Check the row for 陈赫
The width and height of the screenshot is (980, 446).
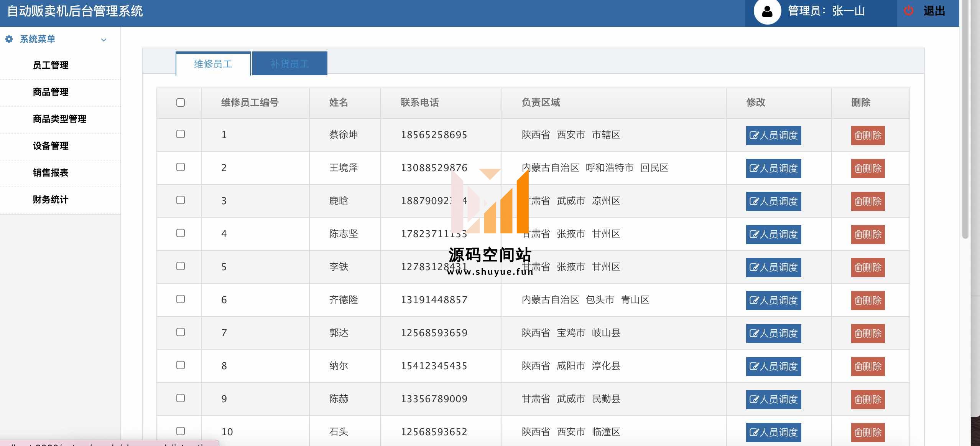point(181,398)
